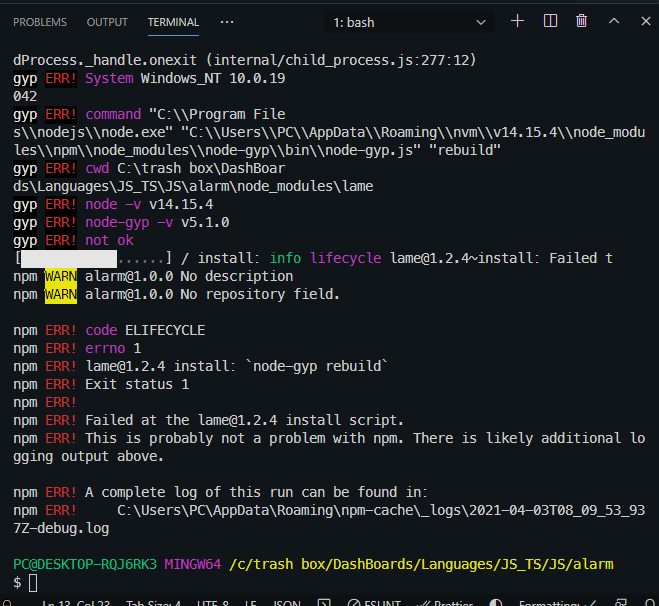The image size is (659, 606).
Task: Click 'PC@DESKTOP-RQJ6RK3' prompt text
Action: click(85, 564)
